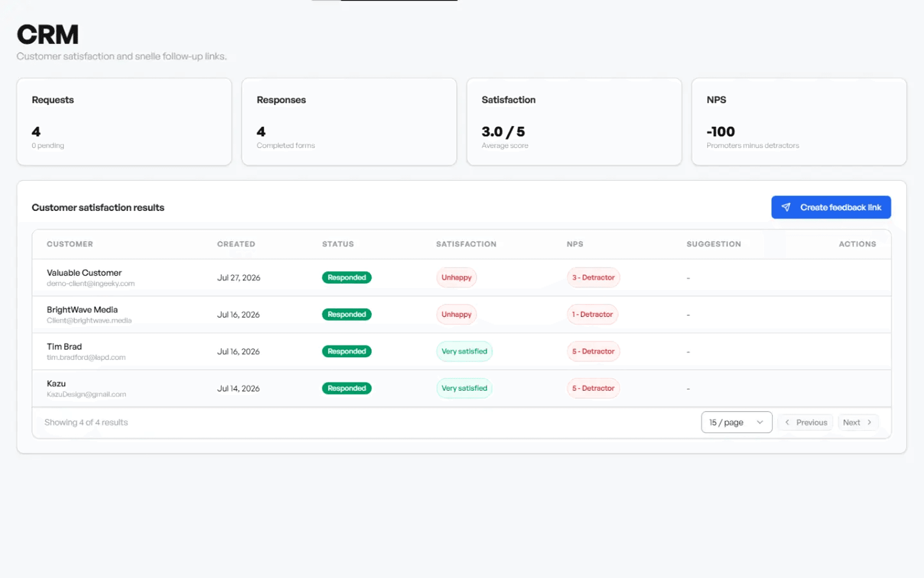
Task: Click email Client@brightwave.media
Action: [x=89, y=320]
